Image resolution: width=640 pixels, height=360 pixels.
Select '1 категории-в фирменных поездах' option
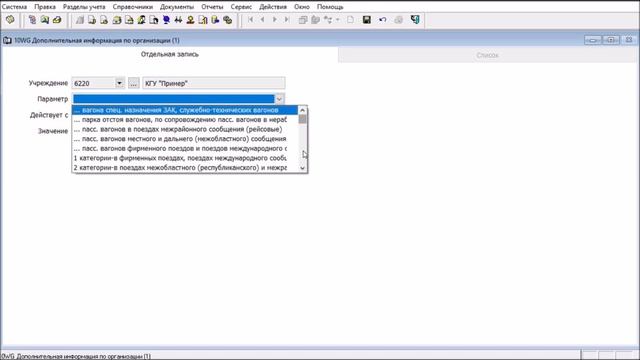point(185,158)
